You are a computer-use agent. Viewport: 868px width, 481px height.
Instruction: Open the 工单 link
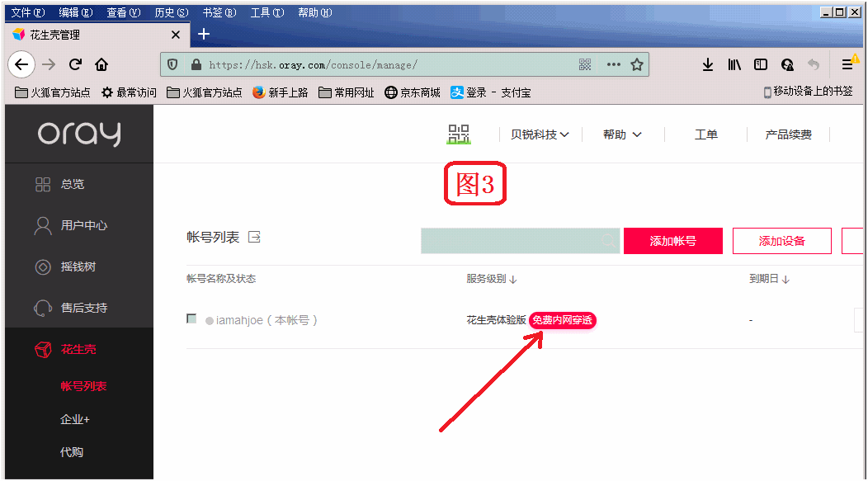tap(705, 134)
